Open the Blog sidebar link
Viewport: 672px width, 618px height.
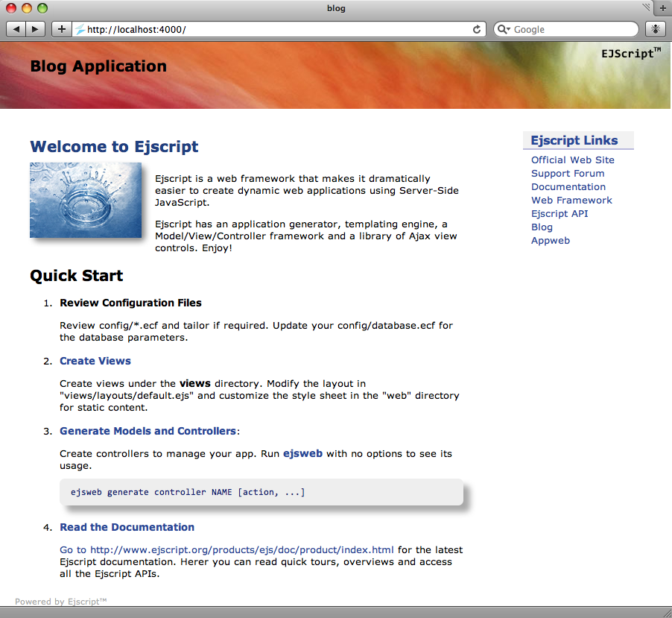pyautogui.click(x=542, y=227)
